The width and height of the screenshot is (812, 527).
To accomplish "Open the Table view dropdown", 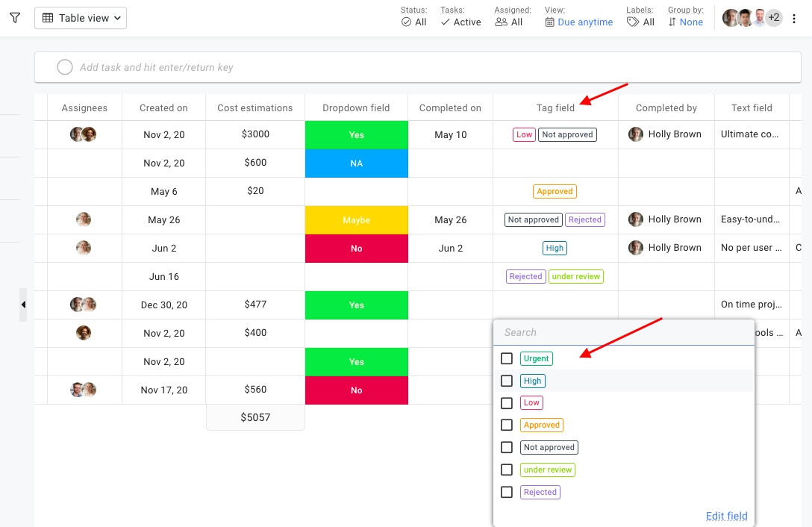I will pyautogui.click(x=81, y=18).
